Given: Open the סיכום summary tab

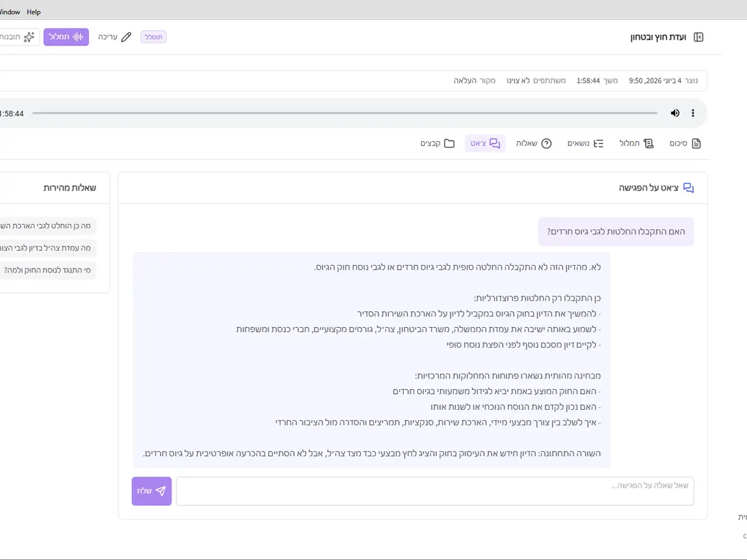Looking at the screenshot, I should point(685,143).
